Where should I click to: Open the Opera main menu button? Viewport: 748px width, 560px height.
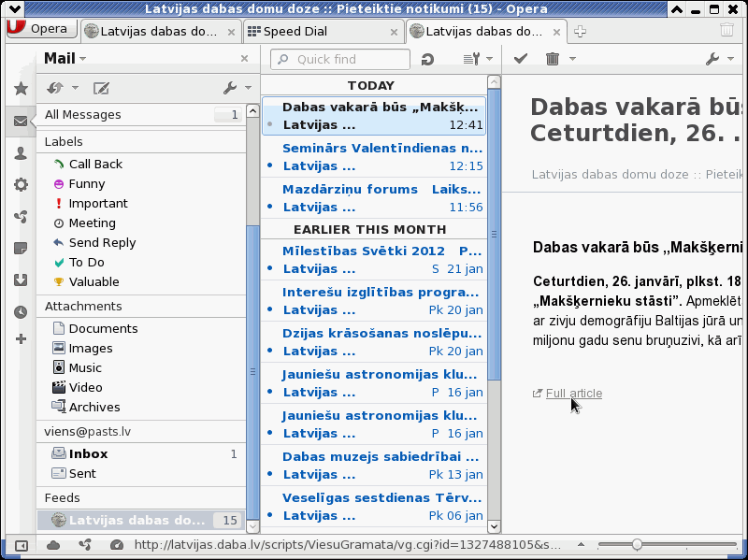42,29
